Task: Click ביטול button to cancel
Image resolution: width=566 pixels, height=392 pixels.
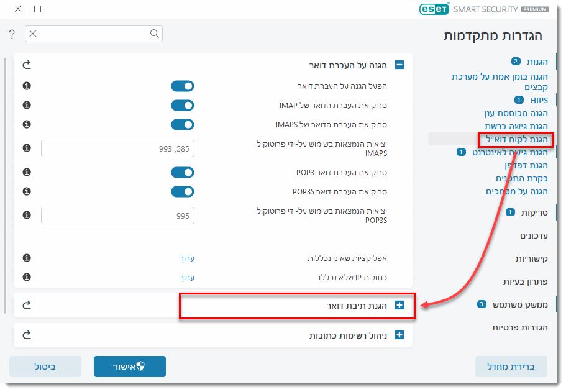Action: coord(45,367)
